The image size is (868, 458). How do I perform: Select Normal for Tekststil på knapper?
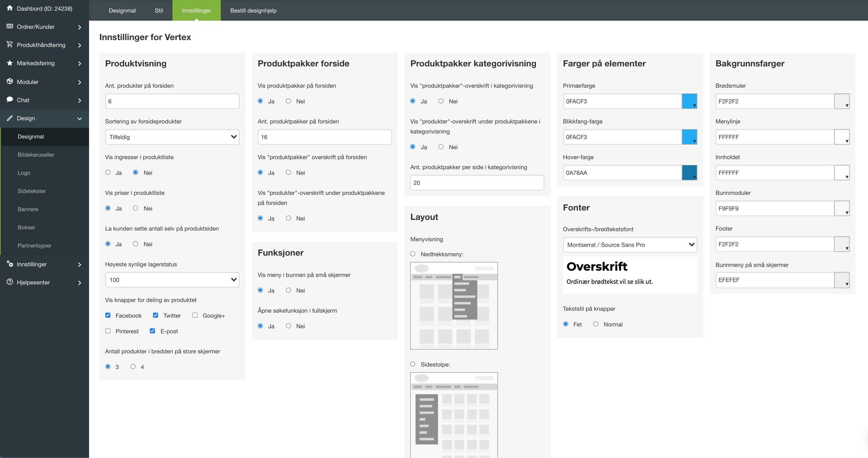pyautogui.click(x=596, y=324)
